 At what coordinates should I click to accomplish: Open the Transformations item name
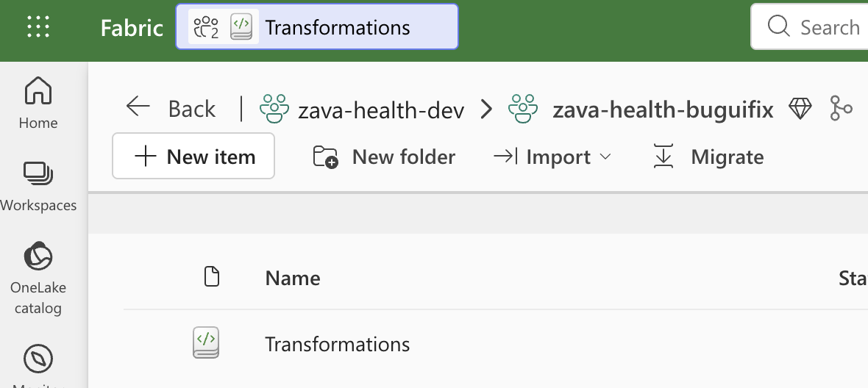[x=337, y=344]
